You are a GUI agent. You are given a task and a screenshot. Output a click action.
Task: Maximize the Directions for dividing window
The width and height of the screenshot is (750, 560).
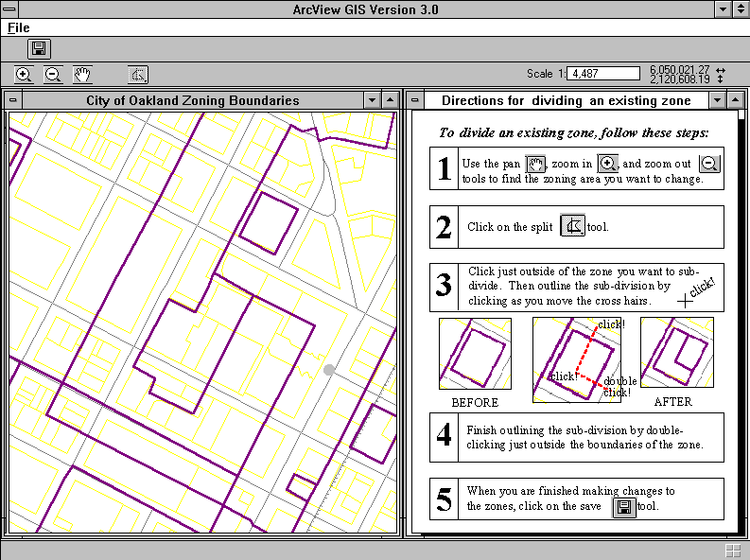[x=735, y=100]
